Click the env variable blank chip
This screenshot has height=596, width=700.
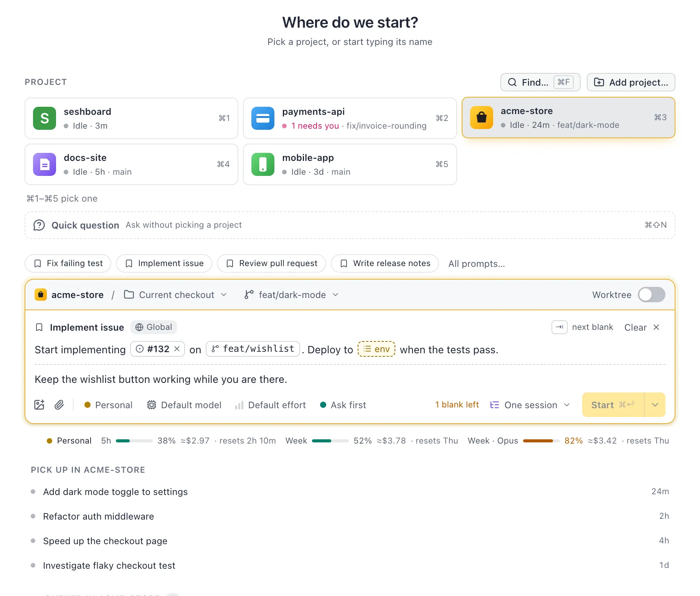point(376,349)
